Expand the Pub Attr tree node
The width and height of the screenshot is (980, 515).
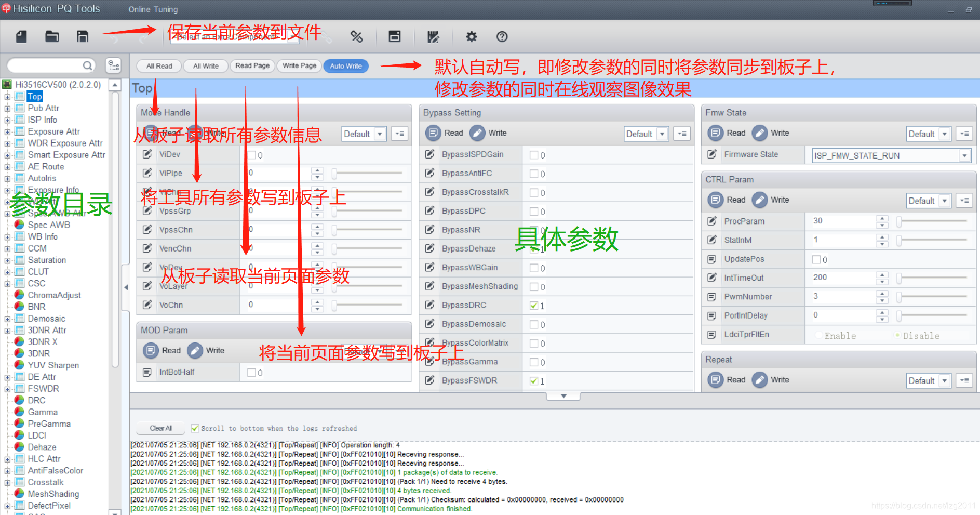pyautogui.click(x=7, y=109)
